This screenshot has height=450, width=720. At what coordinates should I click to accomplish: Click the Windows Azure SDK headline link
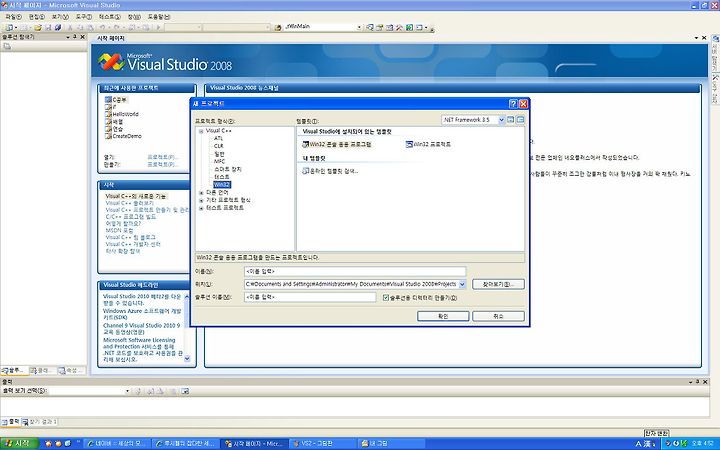point(142,314)
